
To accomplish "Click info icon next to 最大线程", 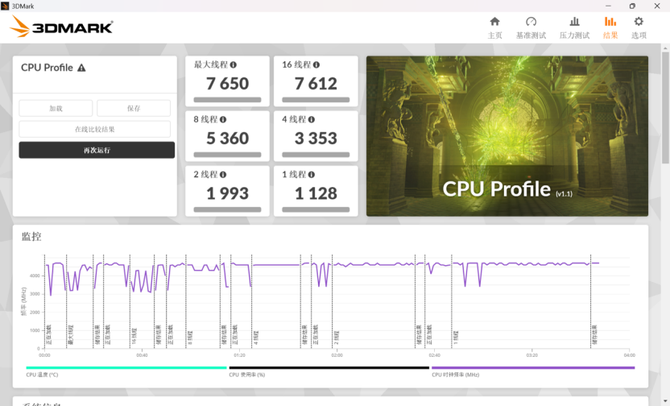I will point(233,65).
